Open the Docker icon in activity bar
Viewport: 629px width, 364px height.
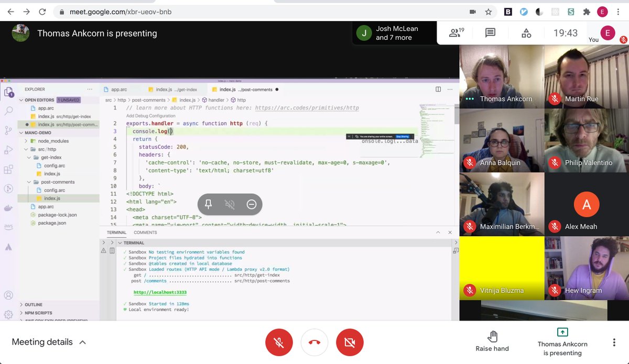pyautogui.click(x=8, y=208)
